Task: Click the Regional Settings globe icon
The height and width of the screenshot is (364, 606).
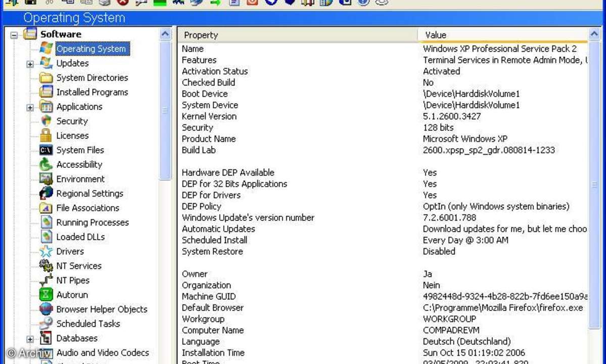Action: pos(46,193)
